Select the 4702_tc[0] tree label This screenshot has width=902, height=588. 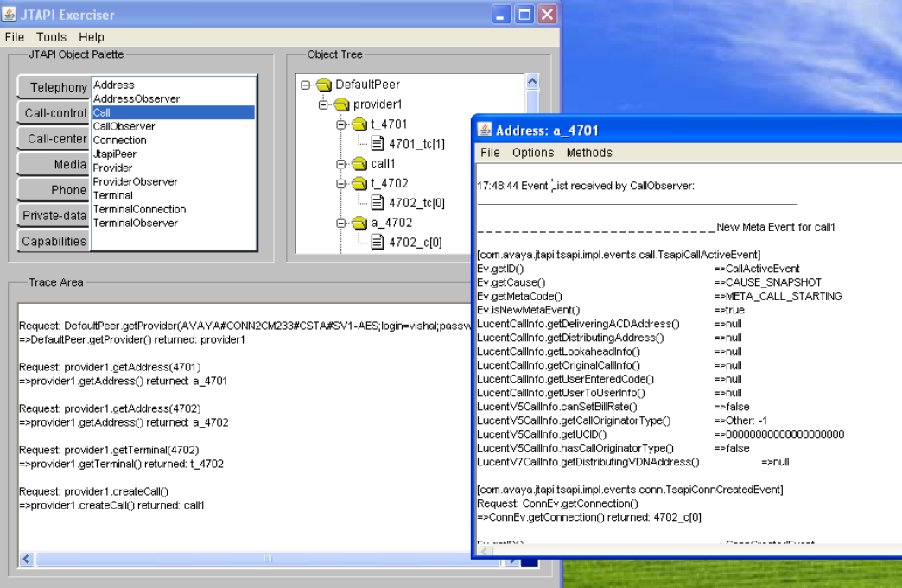coord(416,203)
